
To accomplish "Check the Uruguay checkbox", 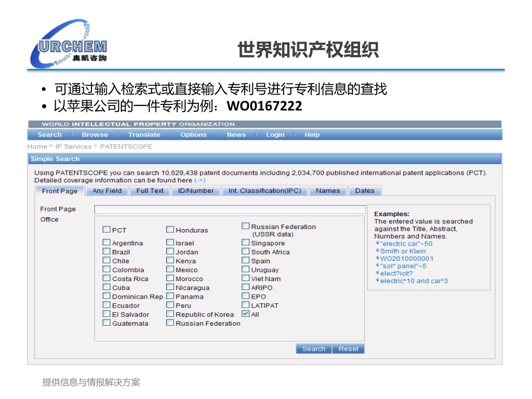I will click(x=246, y=269).
